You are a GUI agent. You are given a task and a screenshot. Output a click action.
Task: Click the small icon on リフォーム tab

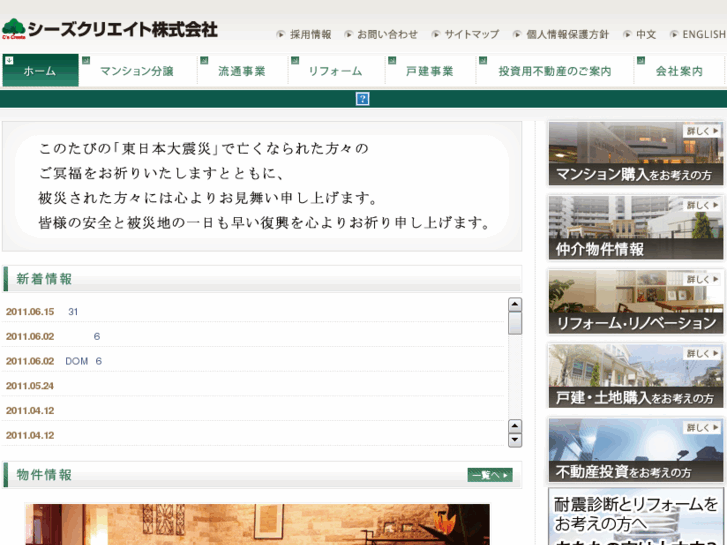point(295,60)
